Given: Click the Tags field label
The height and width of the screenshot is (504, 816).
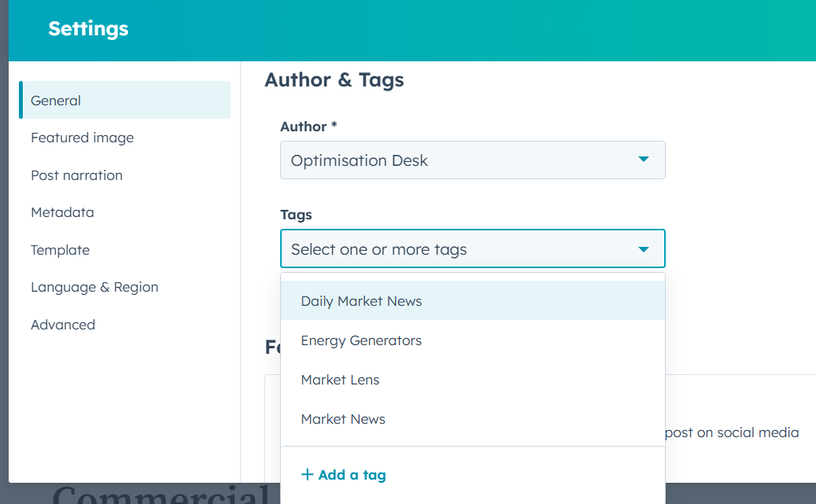Looking at the screenshot, I should click(296, 215).
